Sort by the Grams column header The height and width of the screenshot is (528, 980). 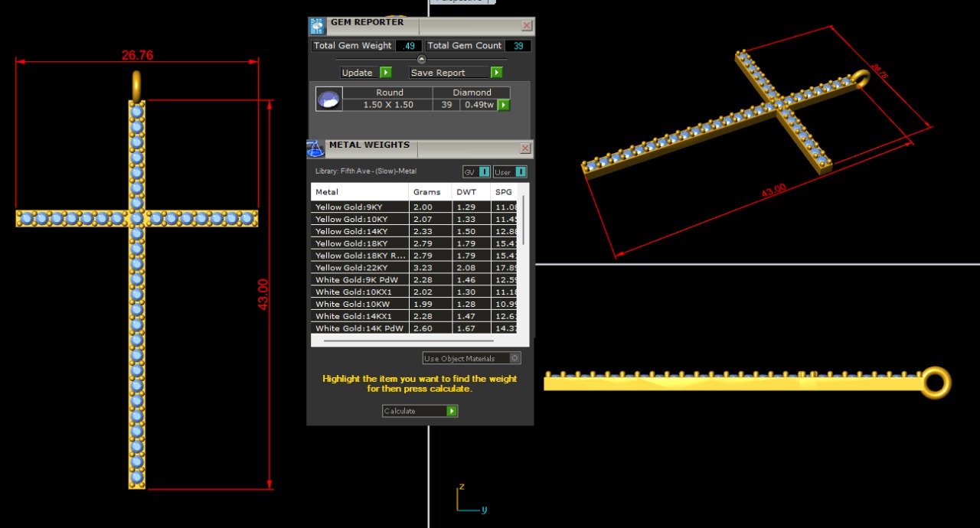[x=426, y=192]
